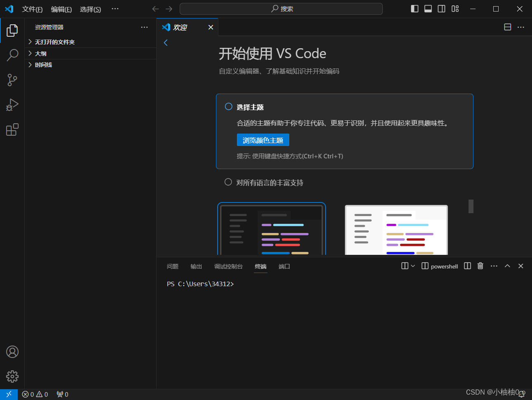The image size is (532, 400).
Task: Open the remote window indicator in status bar
Action: point(9,394)
